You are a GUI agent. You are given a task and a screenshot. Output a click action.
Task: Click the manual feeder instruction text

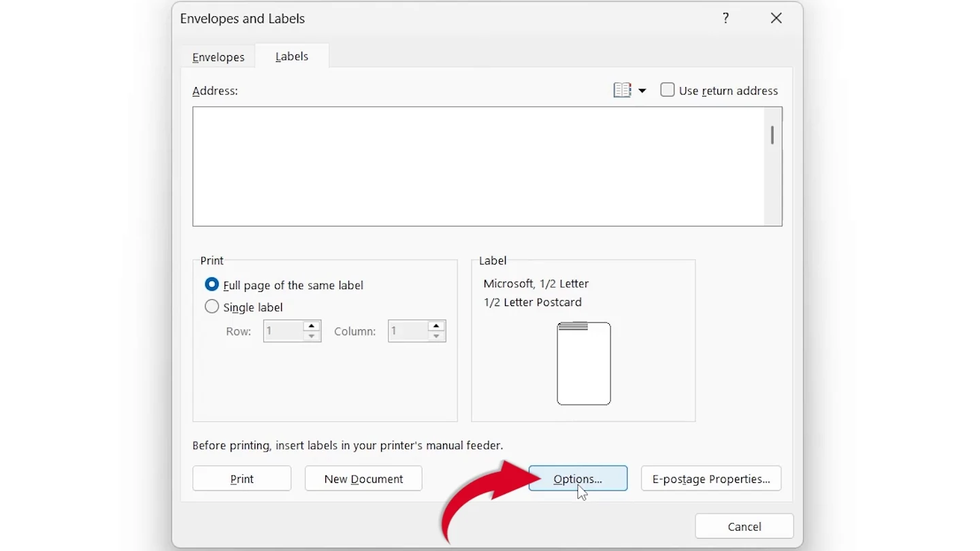point(348,446)
